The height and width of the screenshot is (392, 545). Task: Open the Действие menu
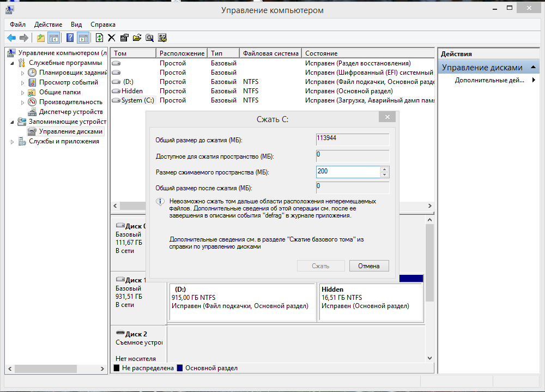(x=48, y=25)
